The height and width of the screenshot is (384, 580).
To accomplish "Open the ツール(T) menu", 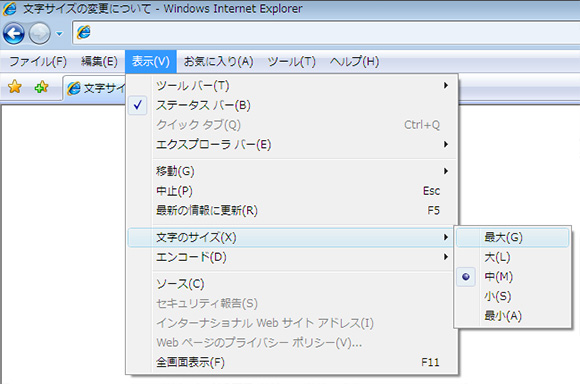I will click(x=292, y=61).
